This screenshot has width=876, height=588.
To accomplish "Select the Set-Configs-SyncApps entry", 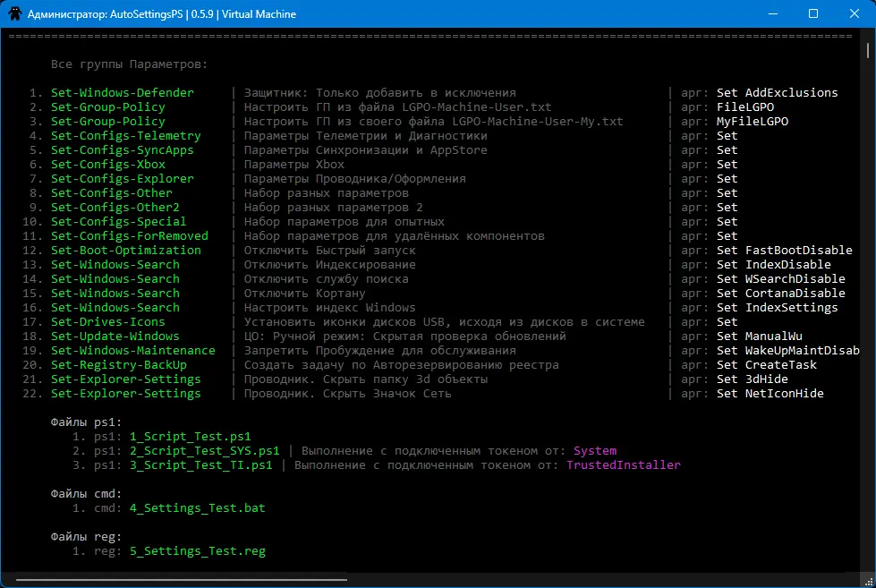I will click(x=123, y=150).
